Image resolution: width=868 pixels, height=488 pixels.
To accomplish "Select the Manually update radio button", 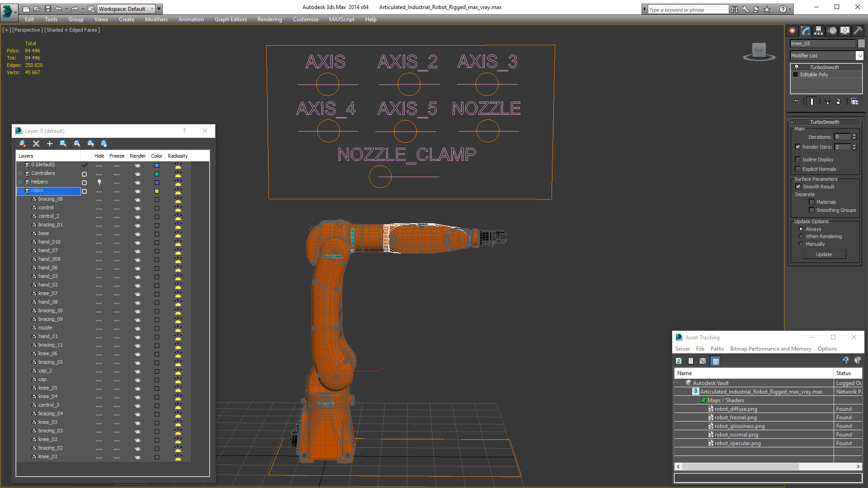I will click(801, 244).
